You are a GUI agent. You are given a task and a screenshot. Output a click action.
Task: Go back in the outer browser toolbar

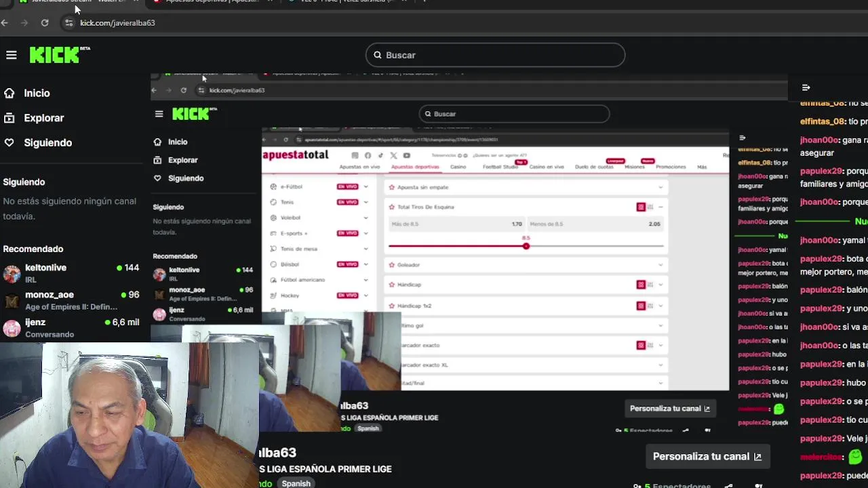tap(5, 22)
